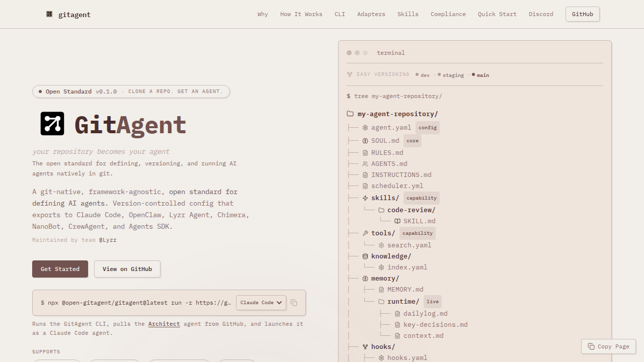
Task: Toggle the main branch indicator
Action: click(x=472, y=74)
